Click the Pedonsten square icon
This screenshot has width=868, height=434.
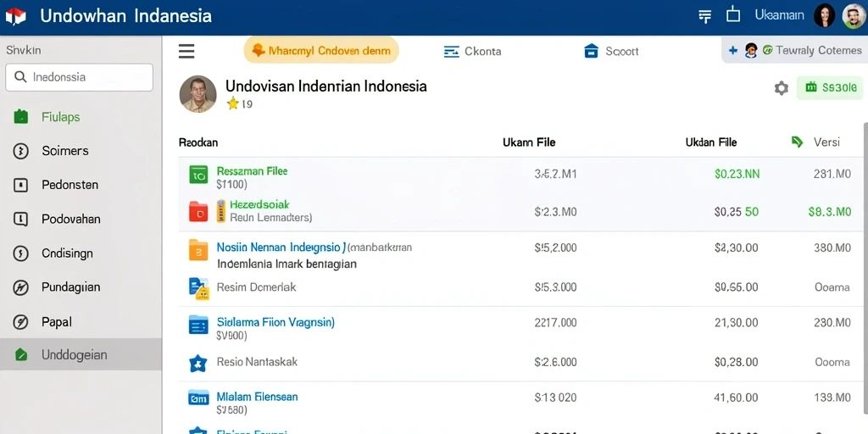[20, 185]
